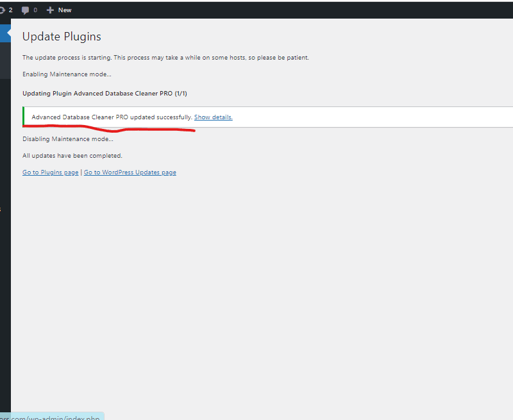
Task: Go to WordPress Updates page link
Action: click(x=130, y=172)
